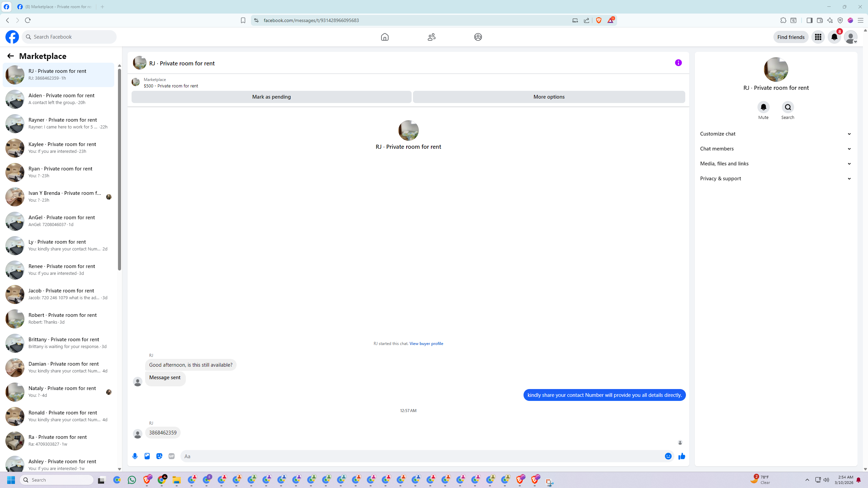Image resolution: width=868 pixels, height=488 pixels.
Task: Click the voice clip microphone icon
Action: (135, 456)
